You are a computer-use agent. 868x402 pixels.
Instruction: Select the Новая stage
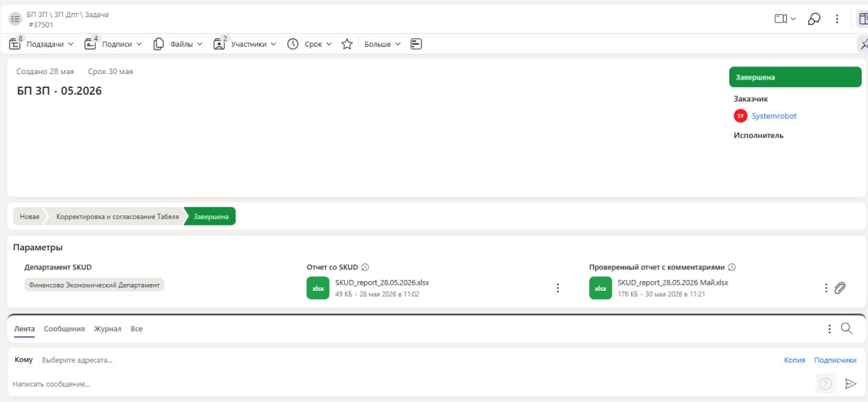click(x=30, y=217)
